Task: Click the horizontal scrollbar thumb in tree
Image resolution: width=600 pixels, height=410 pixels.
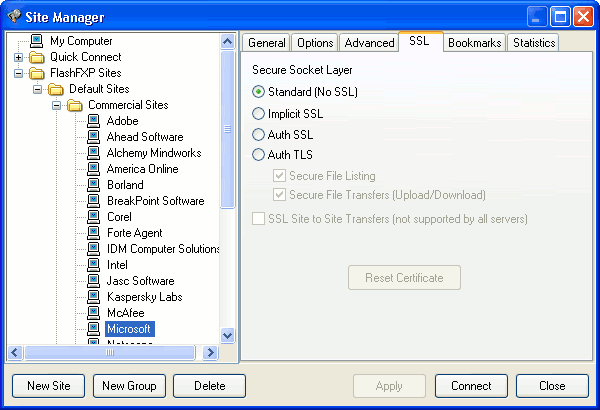Action: [x=110, y=352]
